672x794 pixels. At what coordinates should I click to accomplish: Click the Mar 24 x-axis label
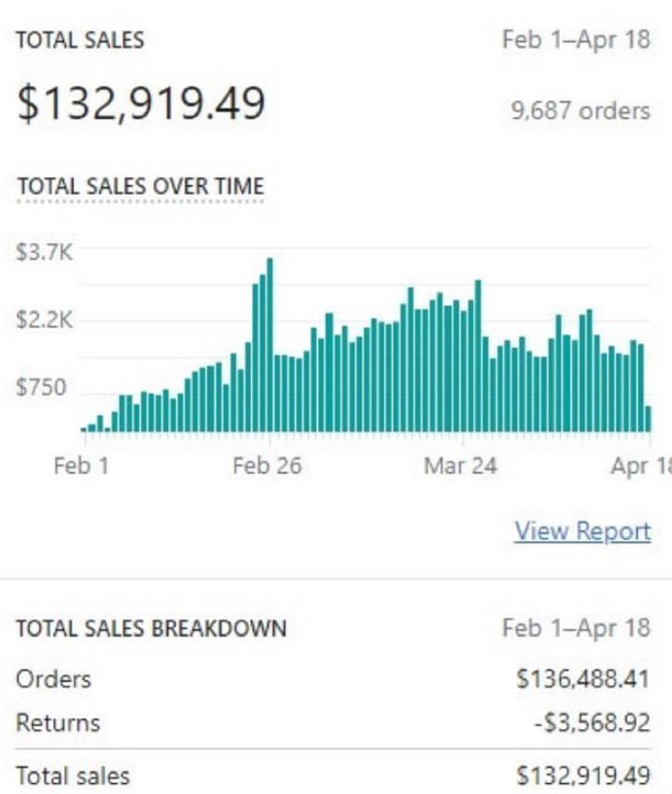pos(460,466)
